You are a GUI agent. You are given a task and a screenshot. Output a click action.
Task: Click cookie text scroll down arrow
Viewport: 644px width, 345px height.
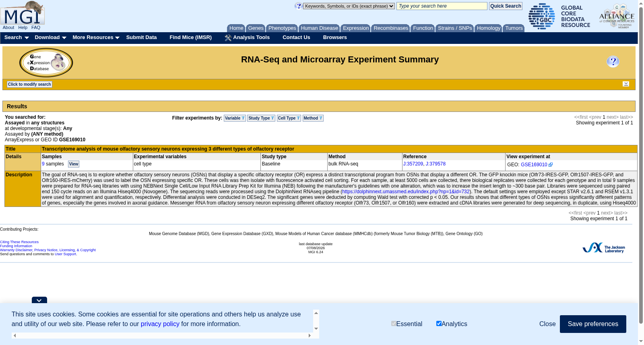pos(316,328)
